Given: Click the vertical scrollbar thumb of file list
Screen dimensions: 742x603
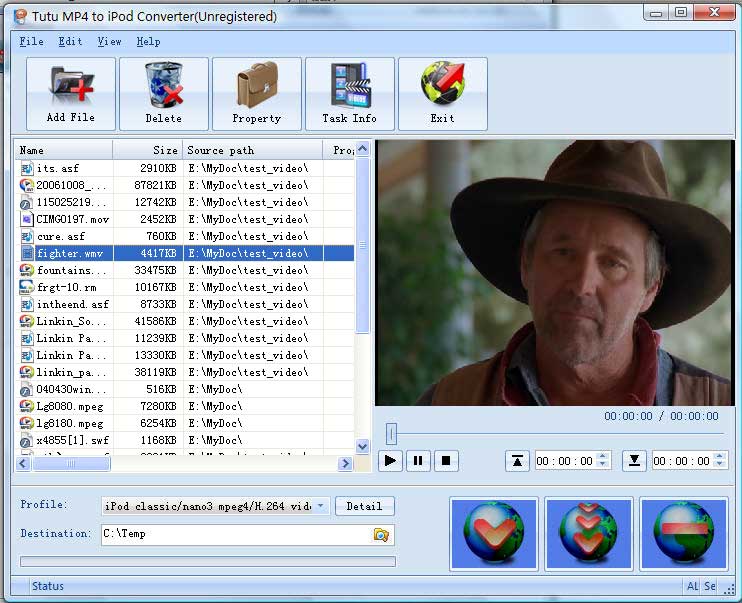Looking at the screenshot, I should (362, 246).
